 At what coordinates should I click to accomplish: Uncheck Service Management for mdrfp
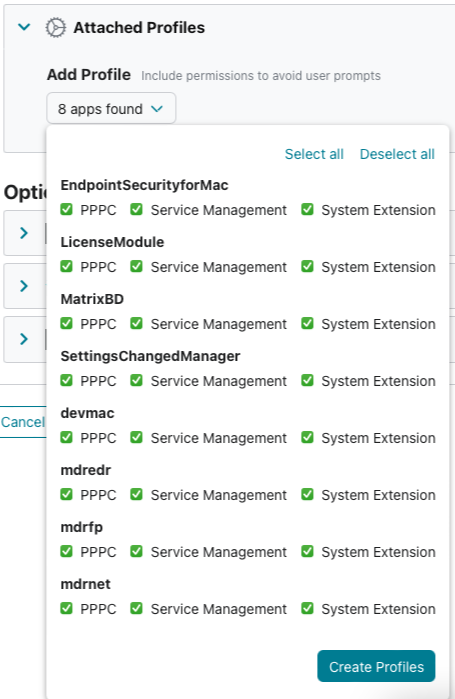(136, 551)
